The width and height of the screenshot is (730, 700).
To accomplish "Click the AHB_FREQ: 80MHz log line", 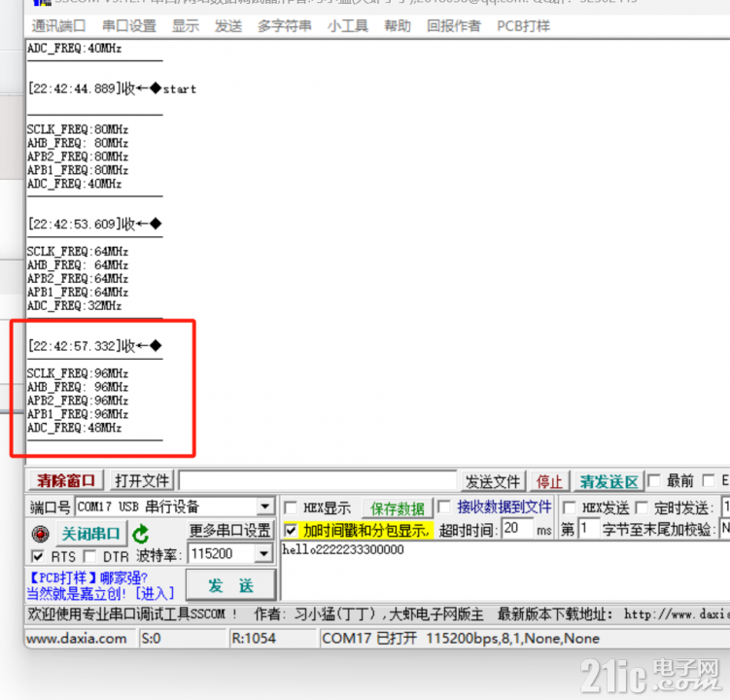I will tap(78, 143).
